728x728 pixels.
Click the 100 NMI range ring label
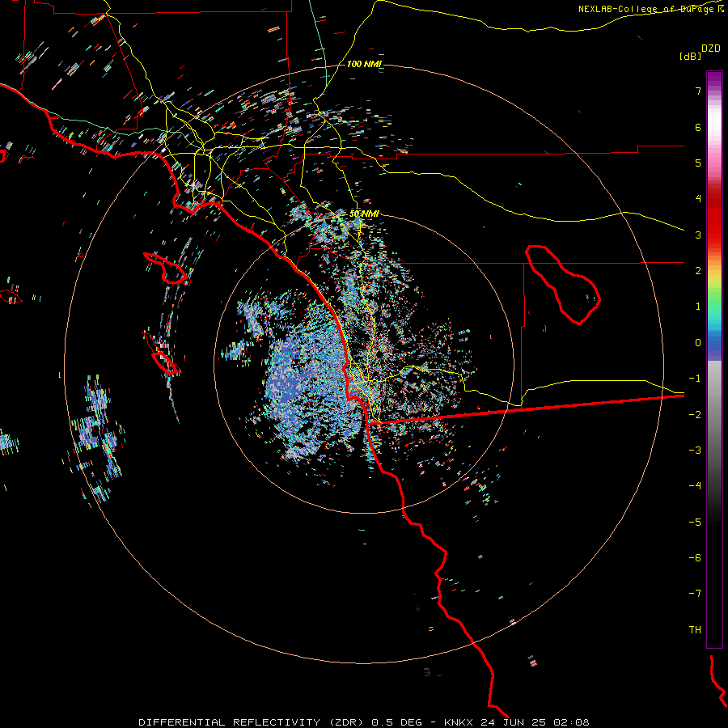tap(365, 64)
